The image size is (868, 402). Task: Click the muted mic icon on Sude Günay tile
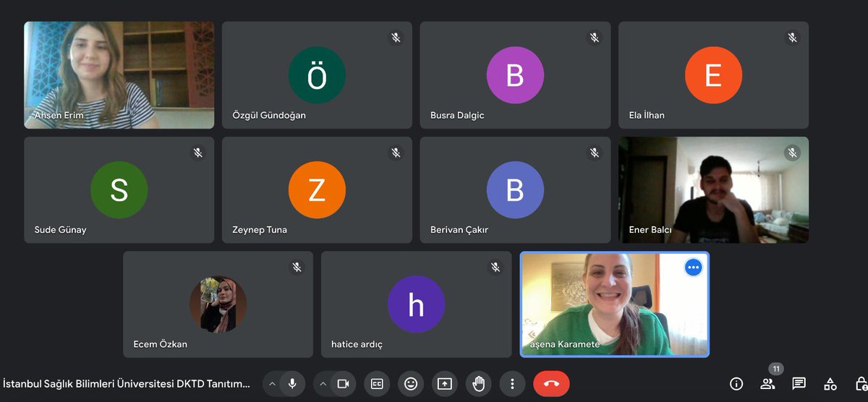197,153
